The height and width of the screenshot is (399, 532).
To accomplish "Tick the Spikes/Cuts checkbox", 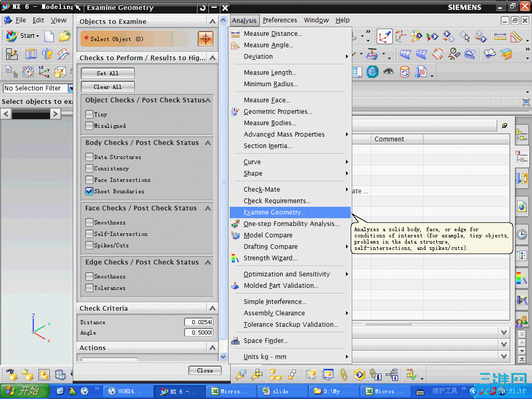I will [89, 245].
